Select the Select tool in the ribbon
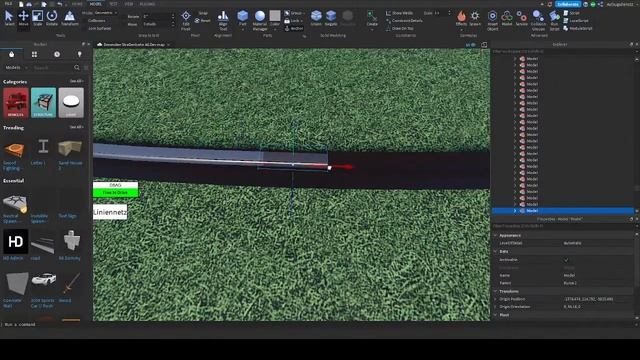640x360 pixels. [9, 18]
